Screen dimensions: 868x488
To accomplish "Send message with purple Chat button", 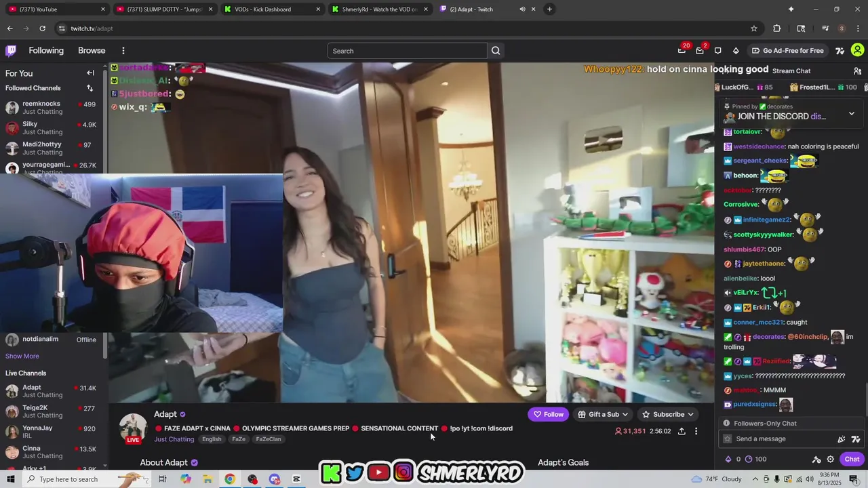I will pos(852,459).
